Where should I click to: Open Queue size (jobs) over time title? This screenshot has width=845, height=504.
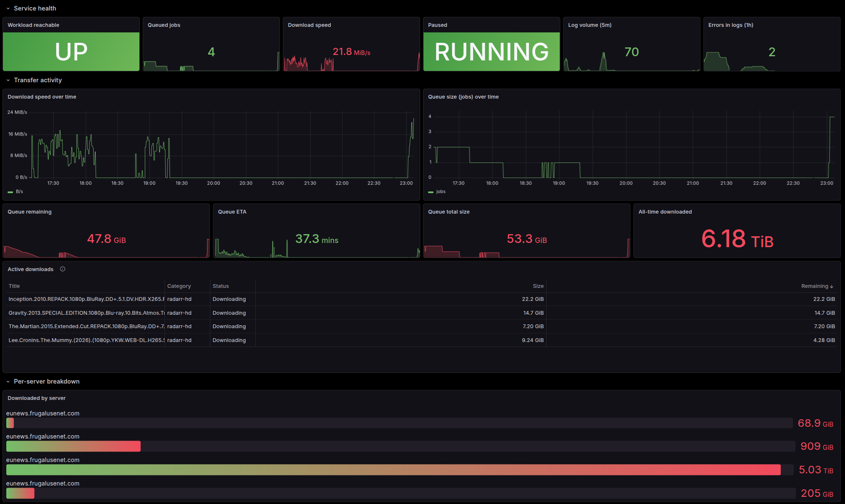(x=463, y=97)
